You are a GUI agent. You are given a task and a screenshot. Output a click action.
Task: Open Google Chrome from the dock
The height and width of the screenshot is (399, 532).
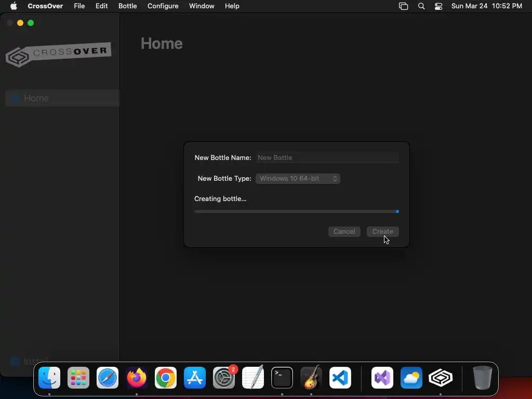[166, 378]
